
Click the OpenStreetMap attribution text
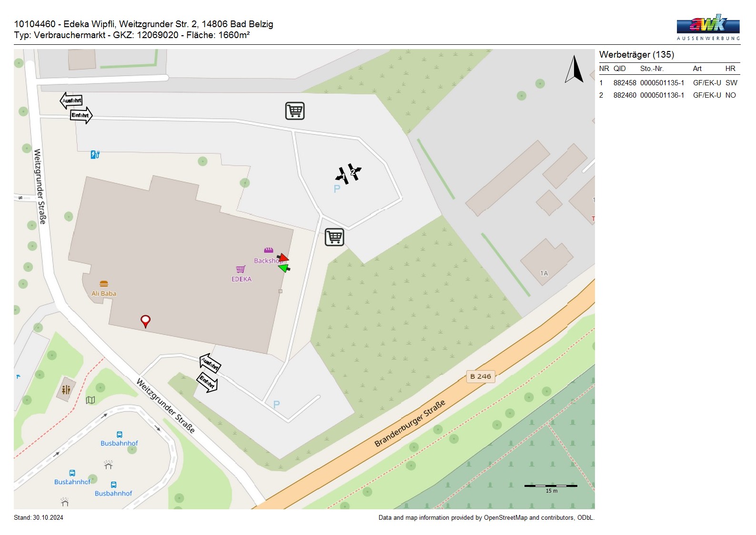pos(486,518)
